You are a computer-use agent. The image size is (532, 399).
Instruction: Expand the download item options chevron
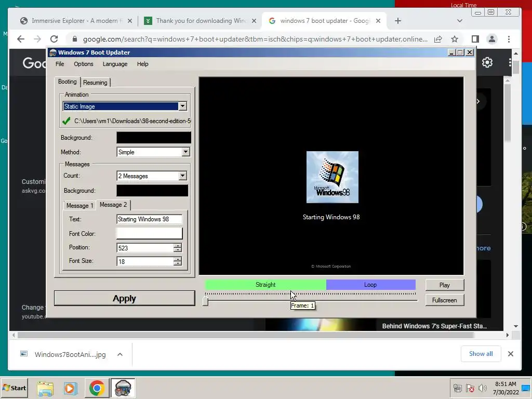pyautogui.click(x=120, y=354)
